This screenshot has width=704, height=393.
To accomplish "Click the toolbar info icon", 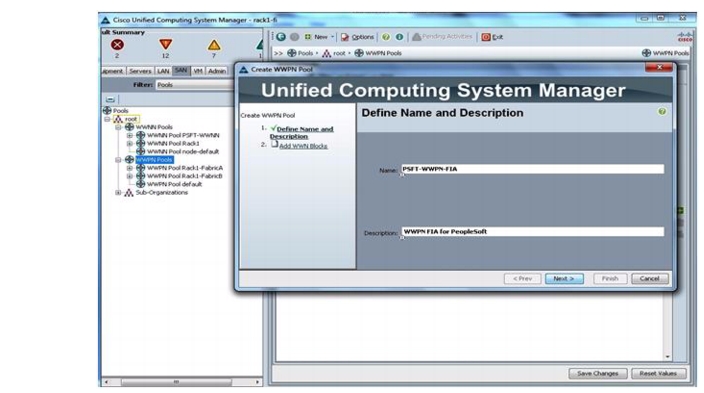I will (x=399, y=37).
